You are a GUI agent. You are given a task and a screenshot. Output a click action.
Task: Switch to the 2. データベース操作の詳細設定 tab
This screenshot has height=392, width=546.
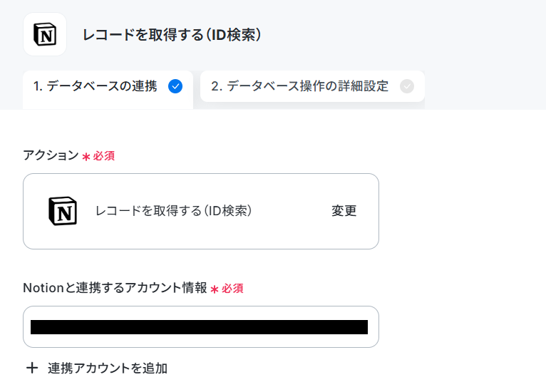pyautogui.click(x=312, y=86)
